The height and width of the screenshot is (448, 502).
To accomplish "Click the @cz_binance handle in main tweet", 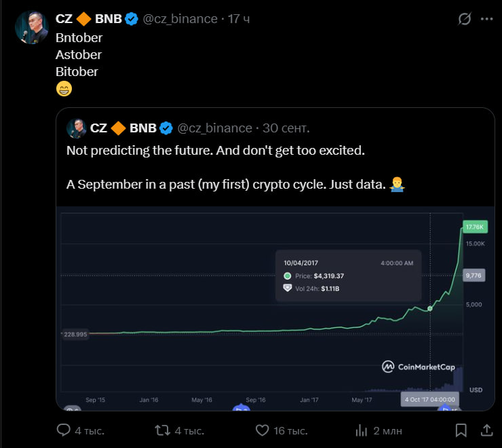I will tap(179, 19).
